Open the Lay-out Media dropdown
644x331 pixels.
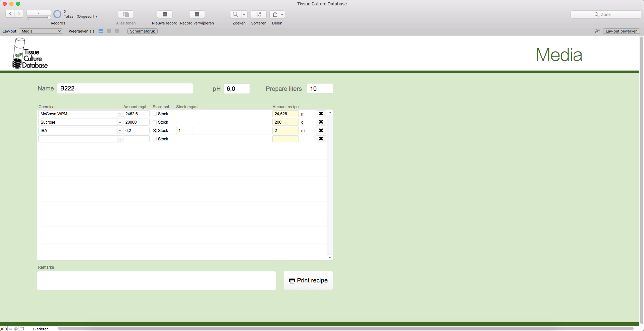point(41,31)
